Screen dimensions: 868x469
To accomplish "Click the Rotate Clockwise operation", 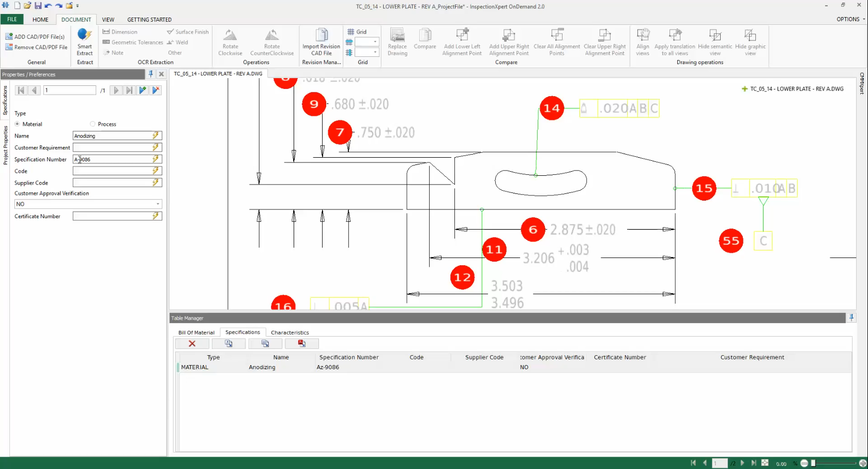I will coord(230,42).
